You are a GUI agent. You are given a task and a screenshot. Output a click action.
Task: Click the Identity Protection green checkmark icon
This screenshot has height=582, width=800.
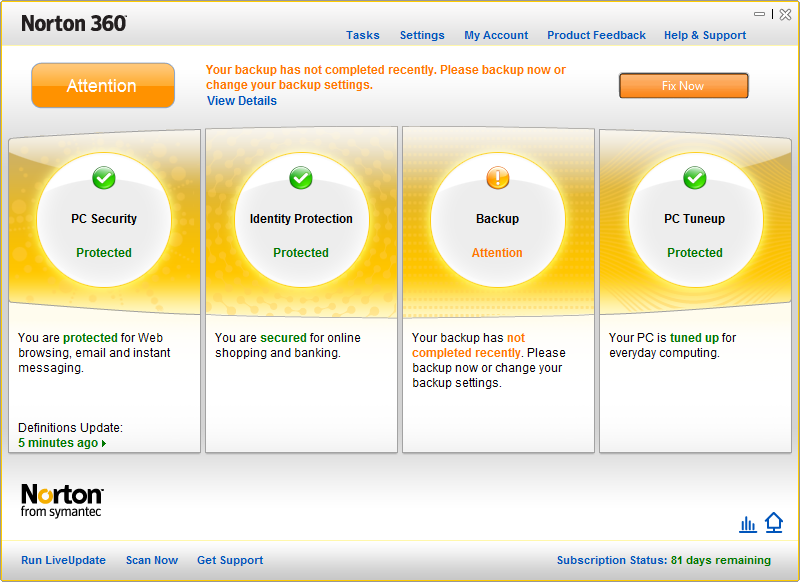pos(301,178)
